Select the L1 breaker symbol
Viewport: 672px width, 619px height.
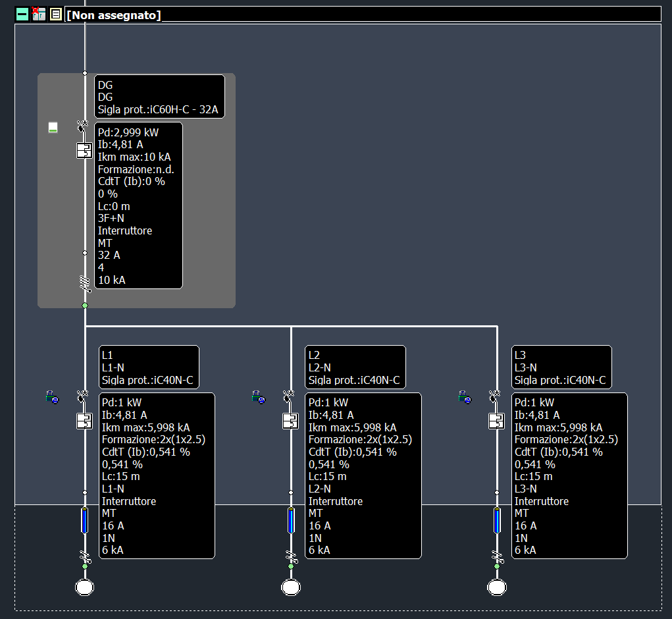[x=84, y=421]
